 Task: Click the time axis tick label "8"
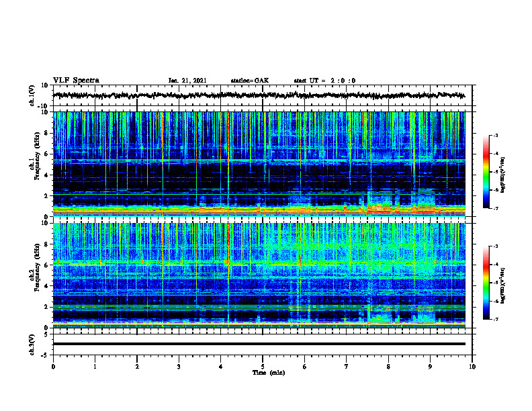click(388, 367)
